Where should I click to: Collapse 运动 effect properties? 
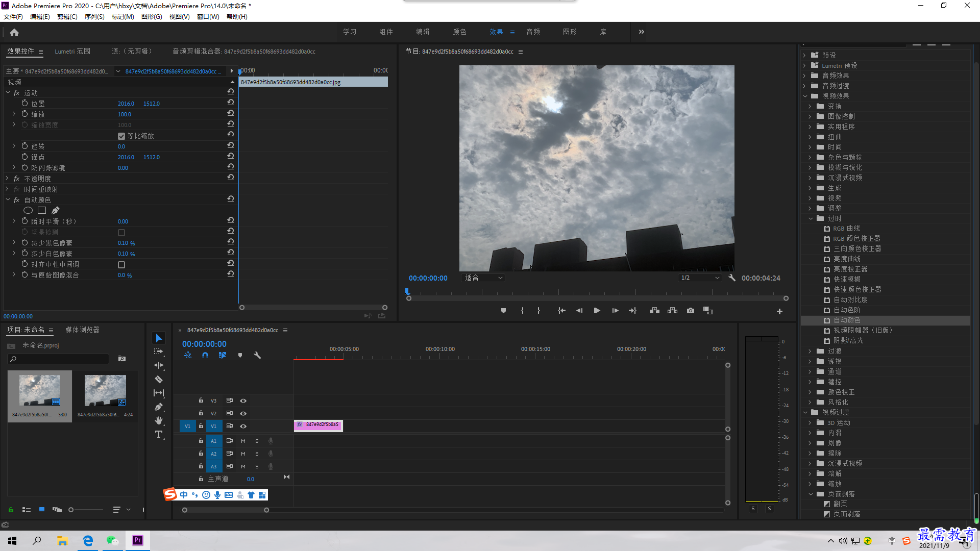click(x=8, y=93)
